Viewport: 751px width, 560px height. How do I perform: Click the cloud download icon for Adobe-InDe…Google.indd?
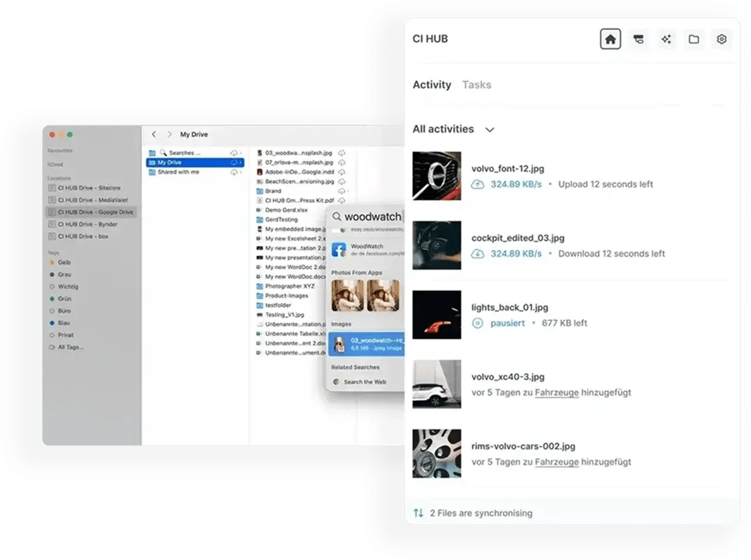(x=341, y=172)
